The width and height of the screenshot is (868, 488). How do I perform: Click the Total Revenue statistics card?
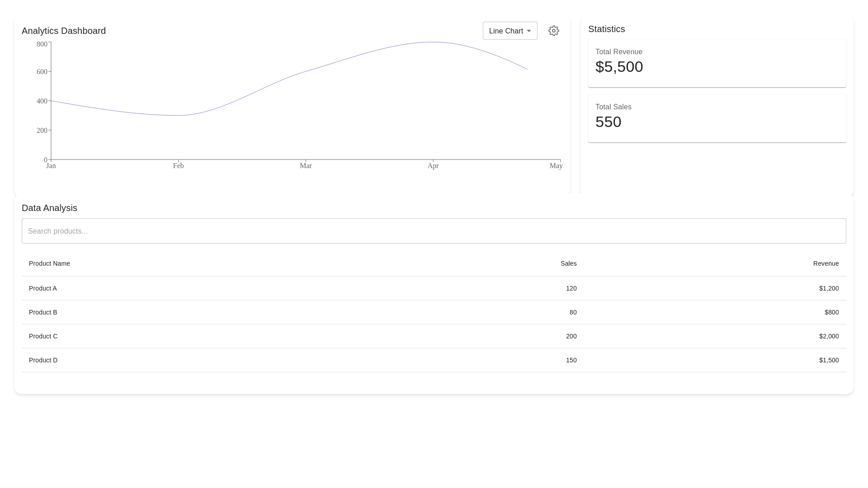pos(717,63)
